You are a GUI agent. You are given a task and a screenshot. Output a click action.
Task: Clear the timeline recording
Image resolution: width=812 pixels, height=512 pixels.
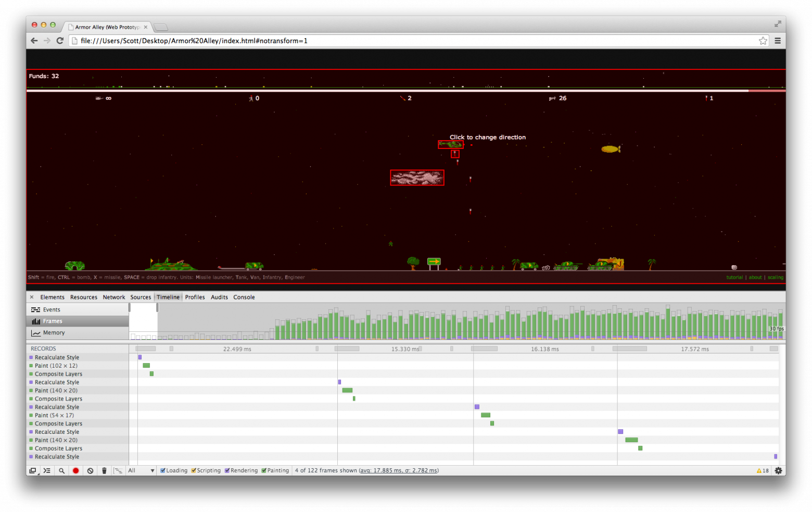pos(90,471)
